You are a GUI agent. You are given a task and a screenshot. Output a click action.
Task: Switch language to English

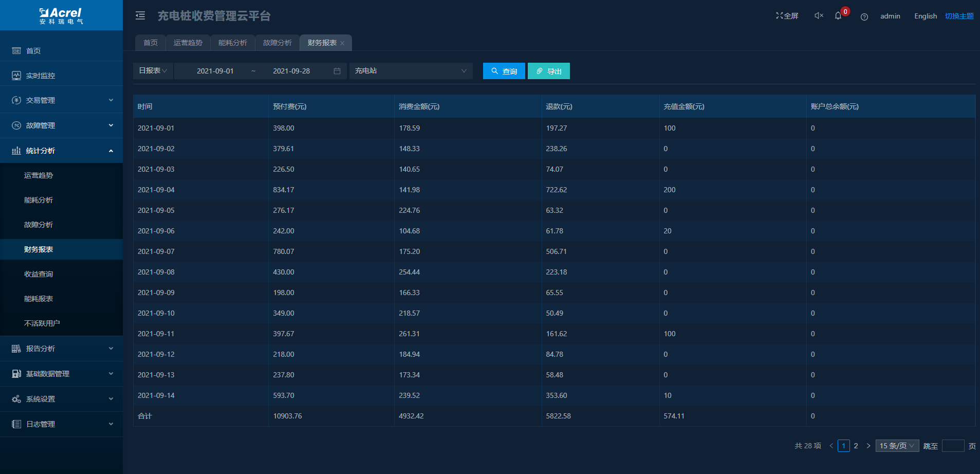pos(925,16)
